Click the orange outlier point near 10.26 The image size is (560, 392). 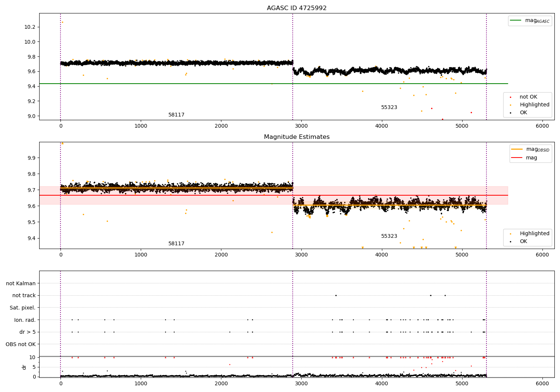[62, 22]
